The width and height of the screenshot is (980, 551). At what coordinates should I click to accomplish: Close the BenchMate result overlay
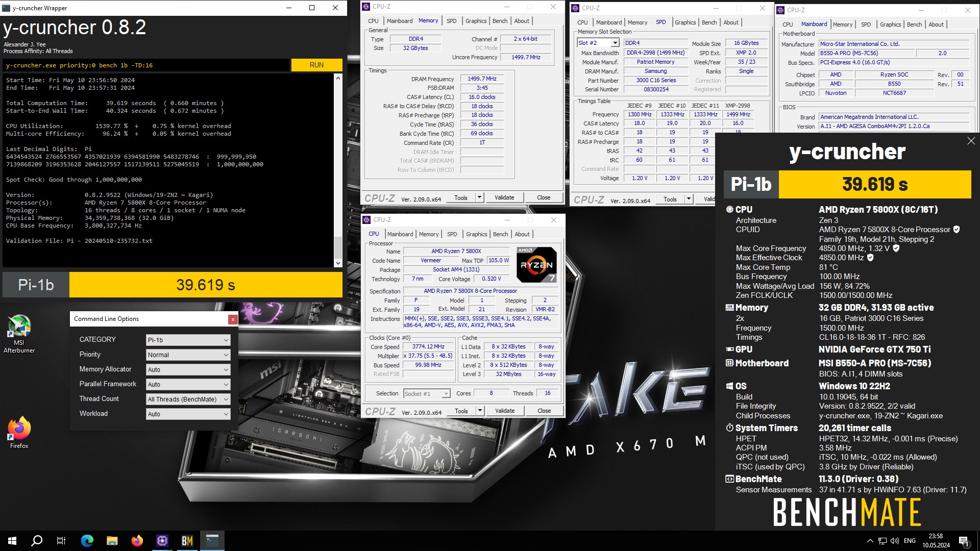pyautogui.click(x=971, y=141)
